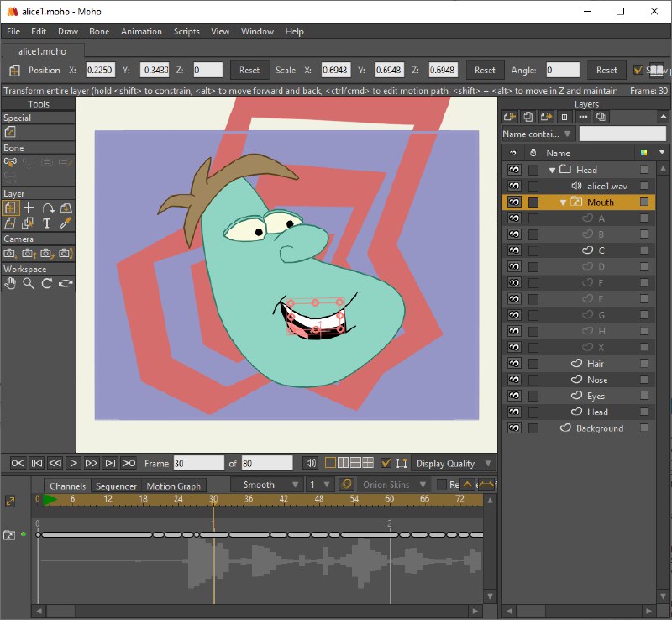Select the Zoom workspace tool
Screen dimensions: 672x620
(x=29, y=283)
